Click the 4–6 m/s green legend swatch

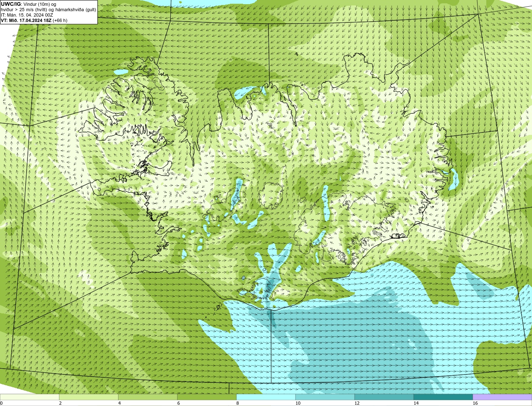(x=148, y=397)
